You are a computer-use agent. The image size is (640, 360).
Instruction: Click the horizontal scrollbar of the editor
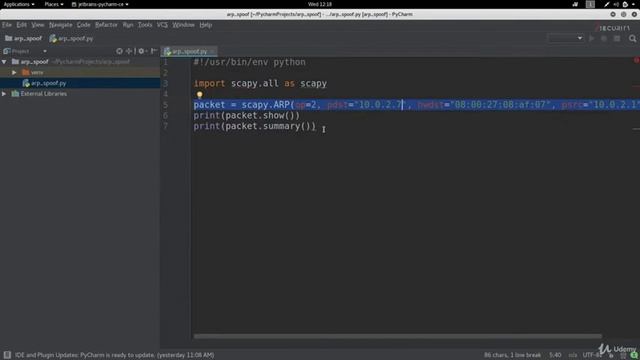point(397,336)
